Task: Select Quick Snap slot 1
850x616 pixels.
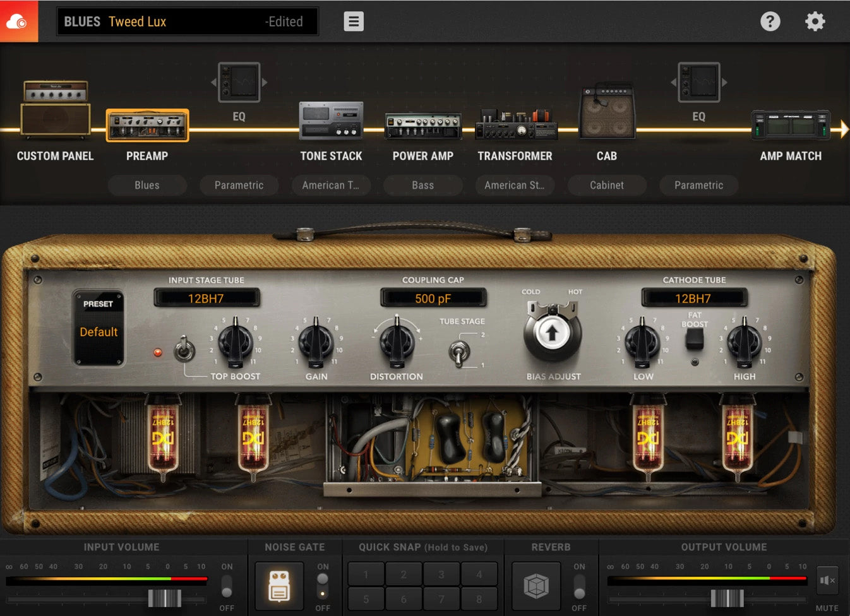Action: [366, 574]
